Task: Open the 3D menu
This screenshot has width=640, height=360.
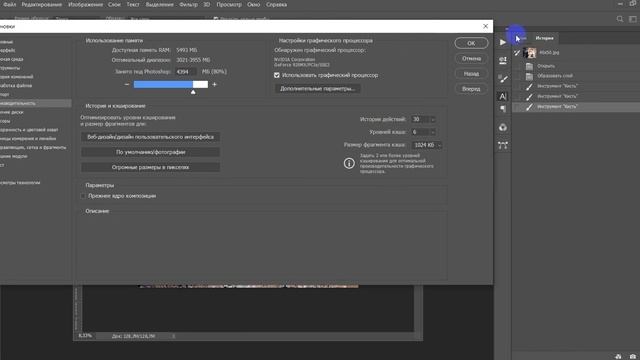Action: coord(207,4)
